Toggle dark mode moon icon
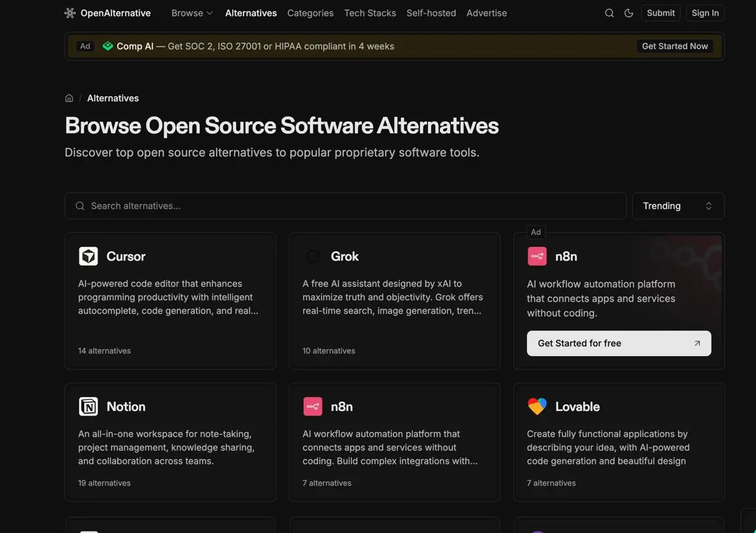756x533 pixels. coord(628,13)
